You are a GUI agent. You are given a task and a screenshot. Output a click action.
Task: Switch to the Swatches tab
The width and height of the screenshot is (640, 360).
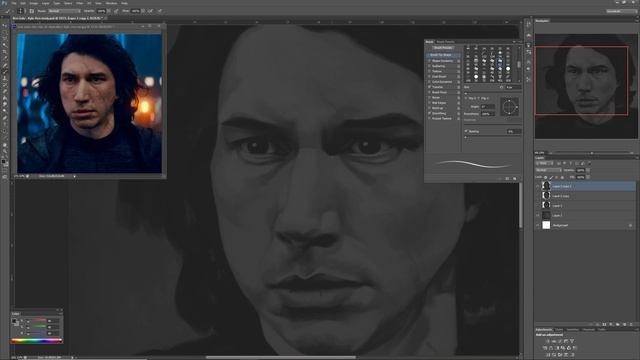click(573, 329)
